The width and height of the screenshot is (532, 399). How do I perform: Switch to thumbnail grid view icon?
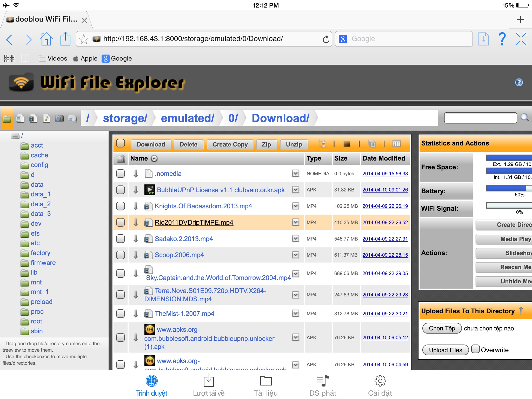point(396,143)
